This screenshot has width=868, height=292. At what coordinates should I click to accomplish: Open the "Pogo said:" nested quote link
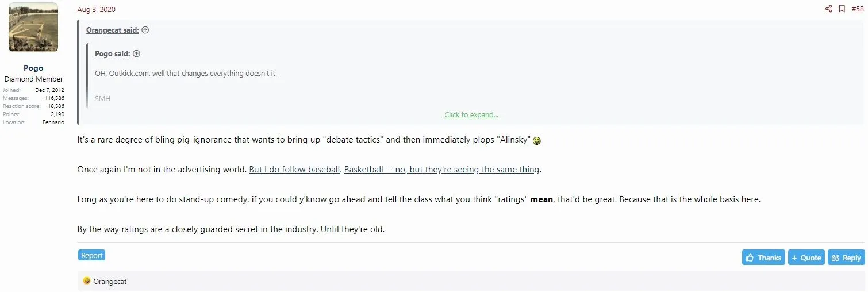point(112,54)
